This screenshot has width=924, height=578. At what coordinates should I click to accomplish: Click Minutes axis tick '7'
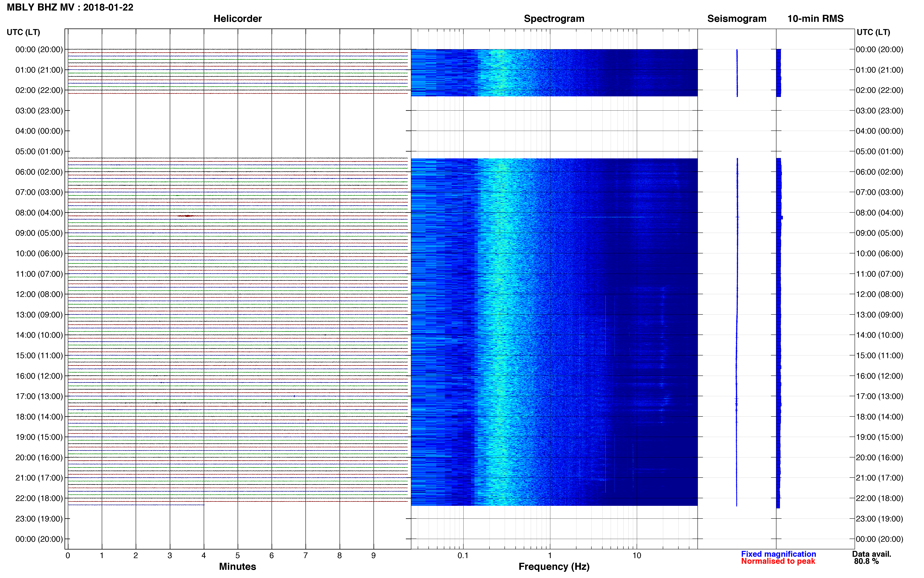(x=306, y=555)
